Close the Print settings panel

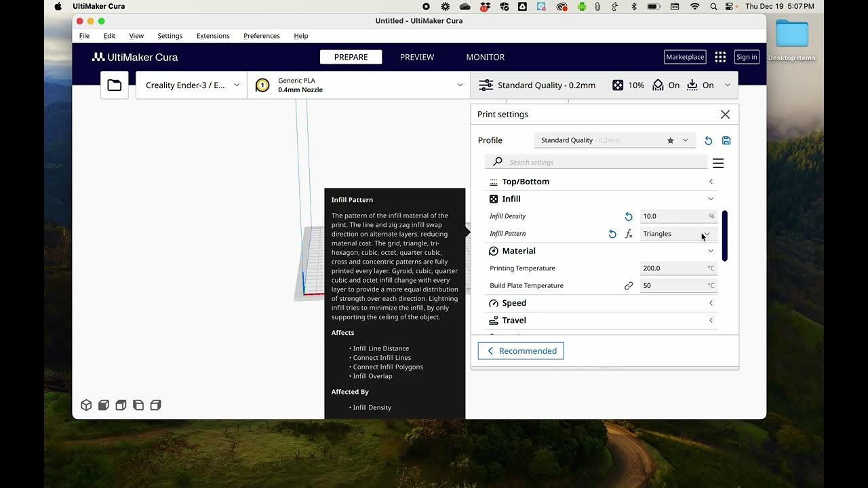(725, 115)
